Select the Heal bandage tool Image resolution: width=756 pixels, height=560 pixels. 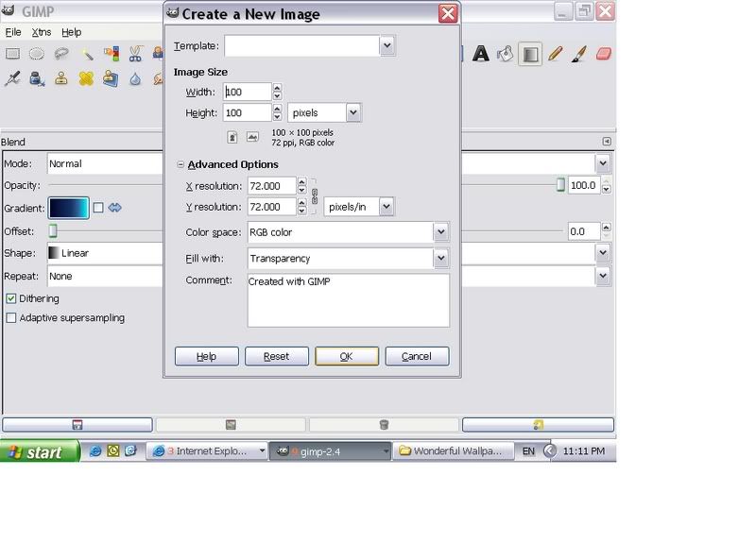click(x=86, y=78)
